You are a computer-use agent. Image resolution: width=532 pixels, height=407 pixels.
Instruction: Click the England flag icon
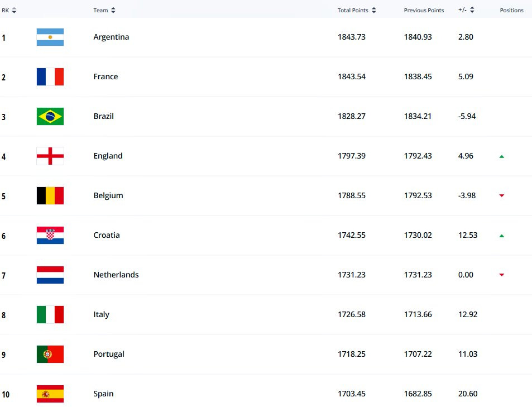(50, 156)
